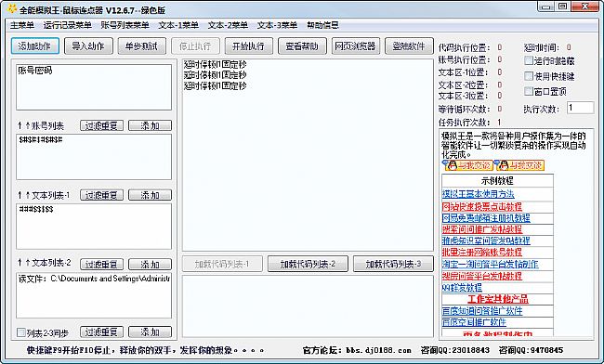Viewport: 604px width, 364px height.
Task: Open the 搜房问答平台发帖教程 link
Action: click(x=482, y=276)
